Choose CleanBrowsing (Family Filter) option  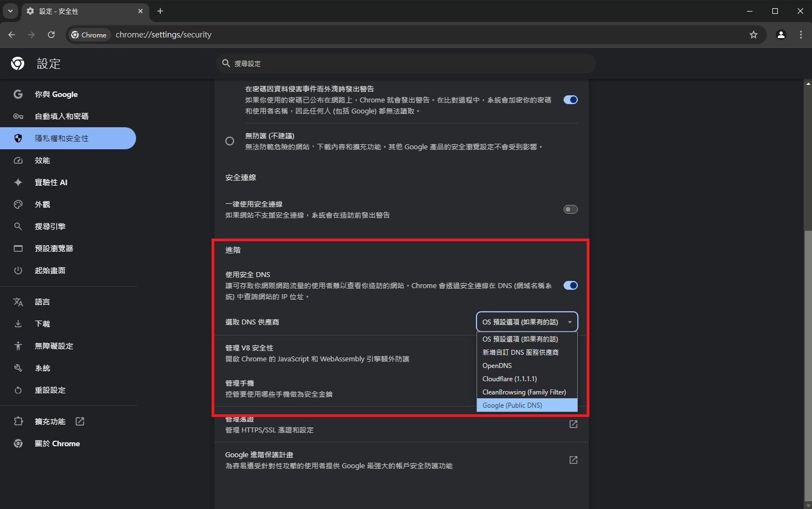(527, 392)
